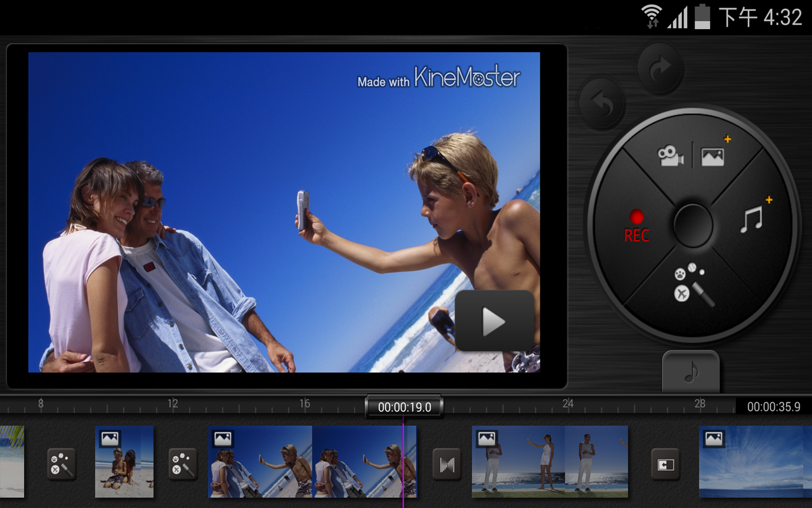Start voice recording with the REC button
812x508 pixels.
tap(636, 227)
